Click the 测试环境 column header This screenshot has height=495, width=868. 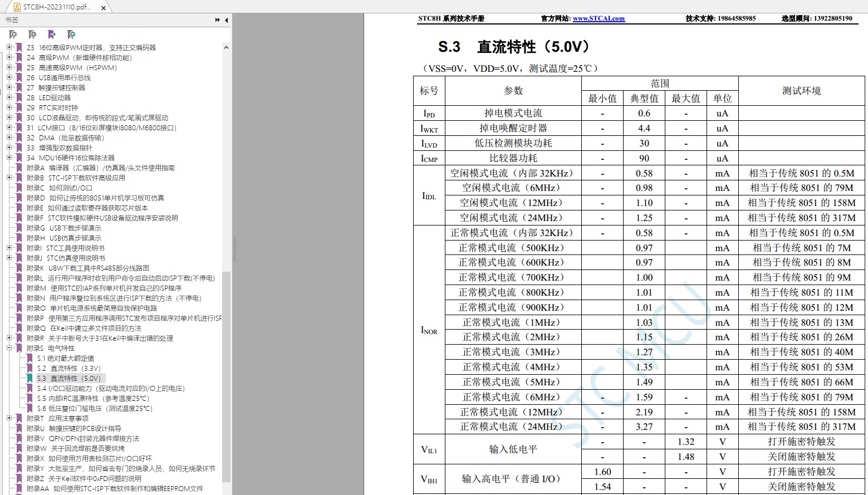tap(801, 91)
